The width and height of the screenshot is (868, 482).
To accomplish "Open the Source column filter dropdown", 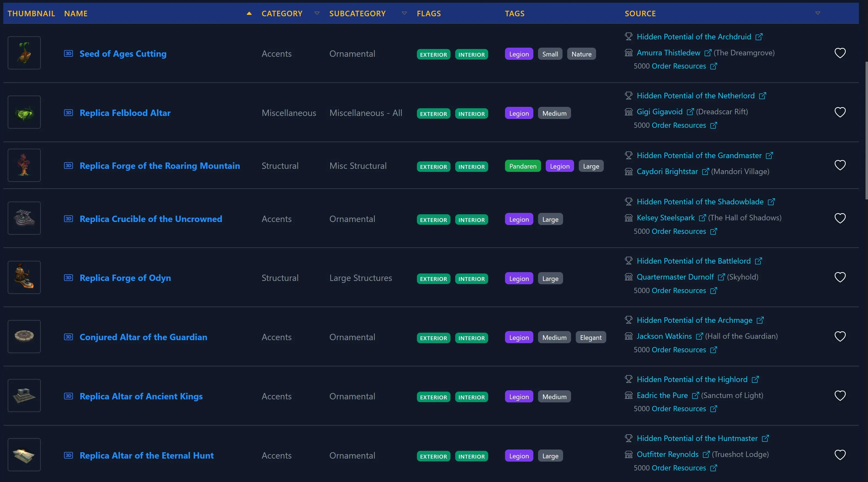I will click(x=817, y=13).
